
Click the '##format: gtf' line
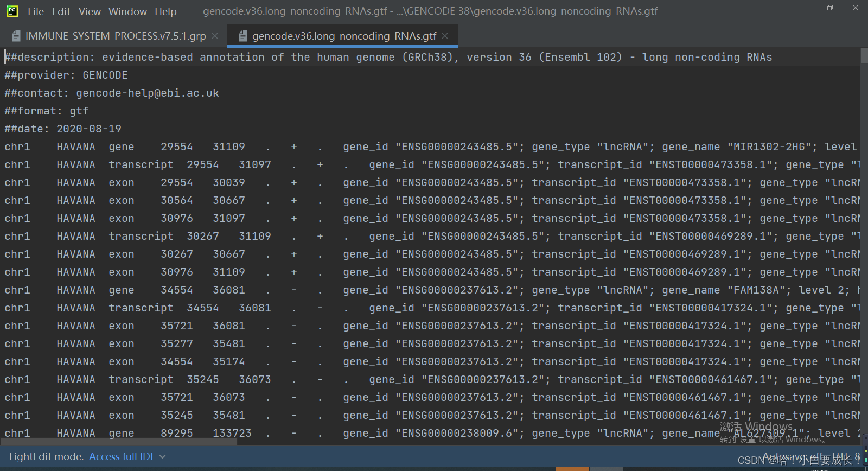(47, 111)
